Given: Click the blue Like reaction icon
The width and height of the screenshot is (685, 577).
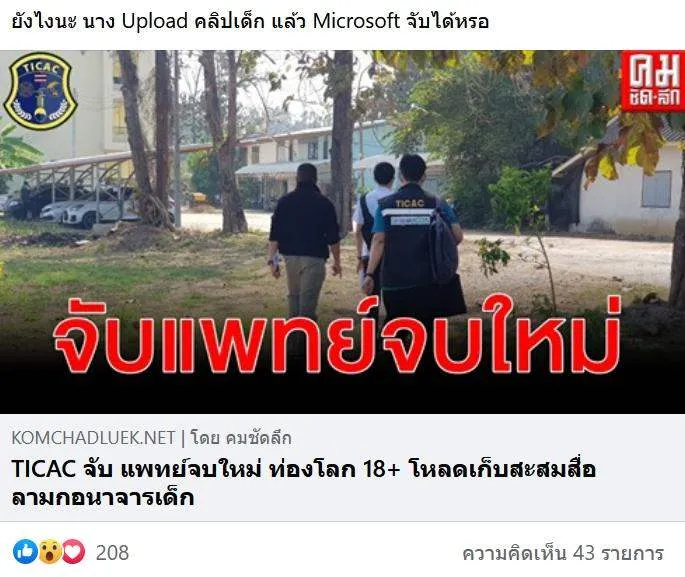Looking at the screenshot, I should [x=25, y=552].
